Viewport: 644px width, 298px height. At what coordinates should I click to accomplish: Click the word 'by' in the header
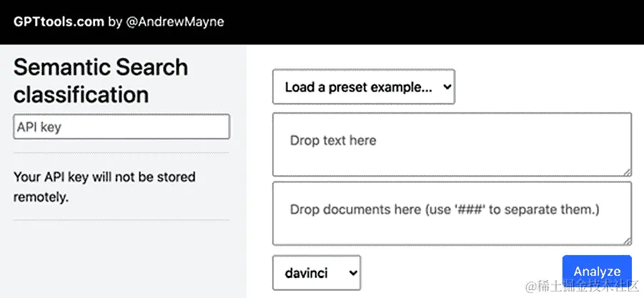click(x=115, y=22)
